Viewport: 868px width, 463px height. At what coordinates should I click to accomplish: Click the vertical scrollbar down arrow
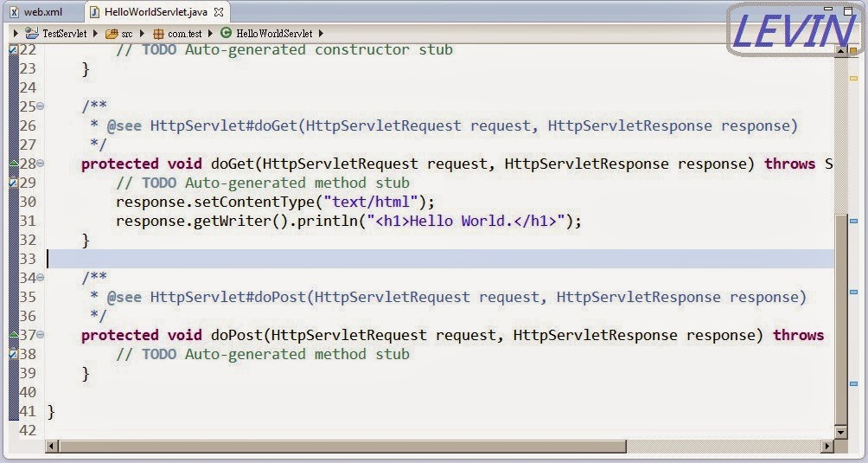840,433
